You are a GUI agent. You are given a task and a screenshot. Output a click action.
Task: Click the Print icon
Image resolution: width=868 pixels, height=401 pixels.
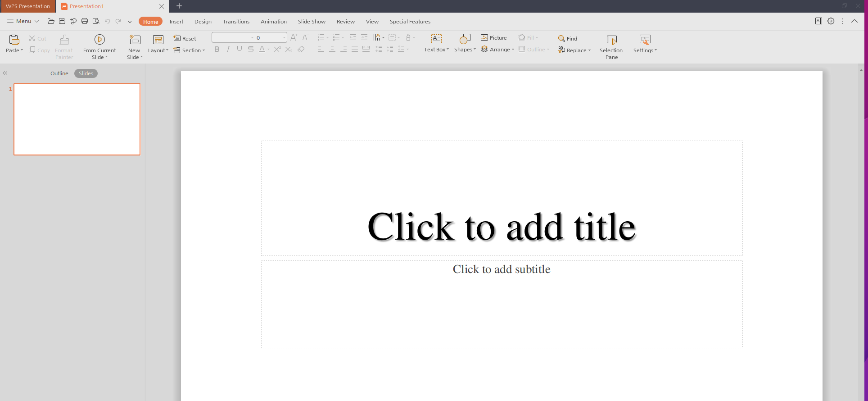85,21
